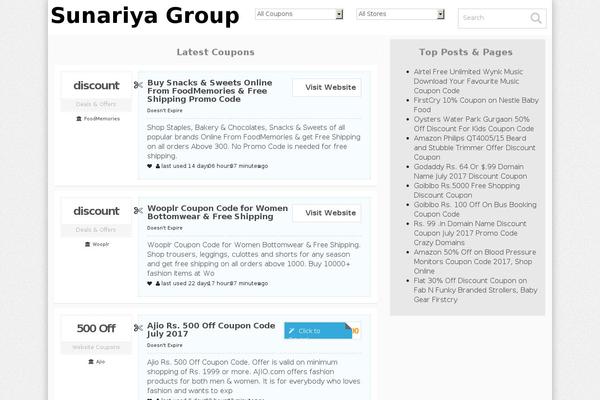Click 'Doesn't Expire' under Wooplr coupon title
The width and height of the screenshot is (600, 400).
click(165, 228)
